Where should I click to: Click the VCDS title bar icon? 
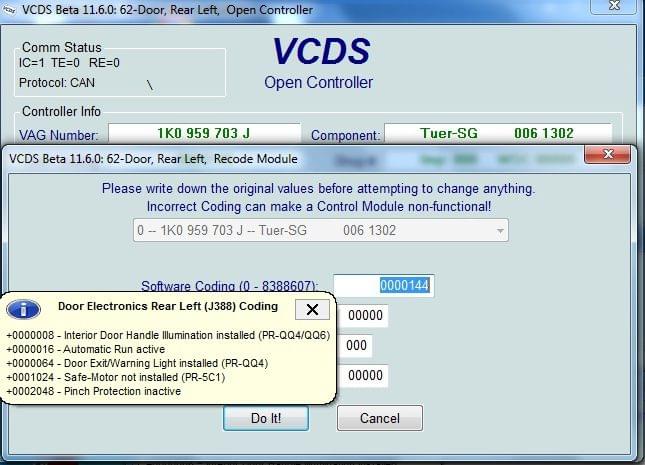(x=9, y=10)
